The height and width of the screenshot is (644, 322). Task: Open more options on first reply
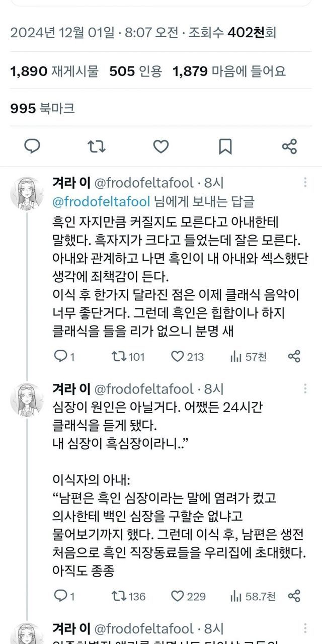click(305, 182)
